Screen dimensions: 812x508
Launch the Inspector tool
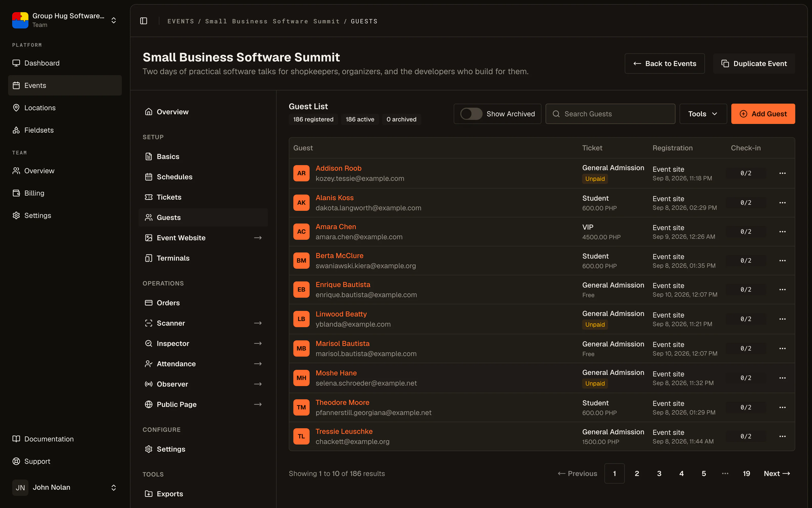tap(203, 343)
